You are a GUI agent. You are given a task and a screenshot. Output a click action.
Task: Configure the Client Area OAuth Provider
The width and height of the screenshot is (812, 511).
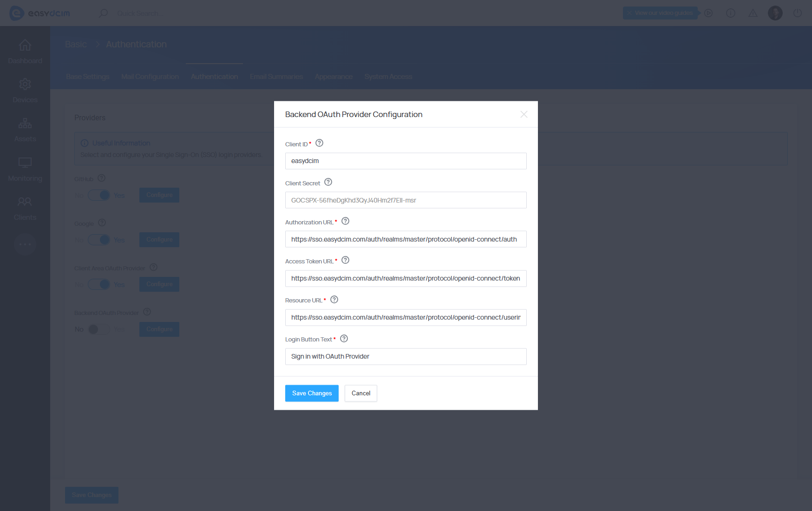pyautogui.click(x=159, y=284)
